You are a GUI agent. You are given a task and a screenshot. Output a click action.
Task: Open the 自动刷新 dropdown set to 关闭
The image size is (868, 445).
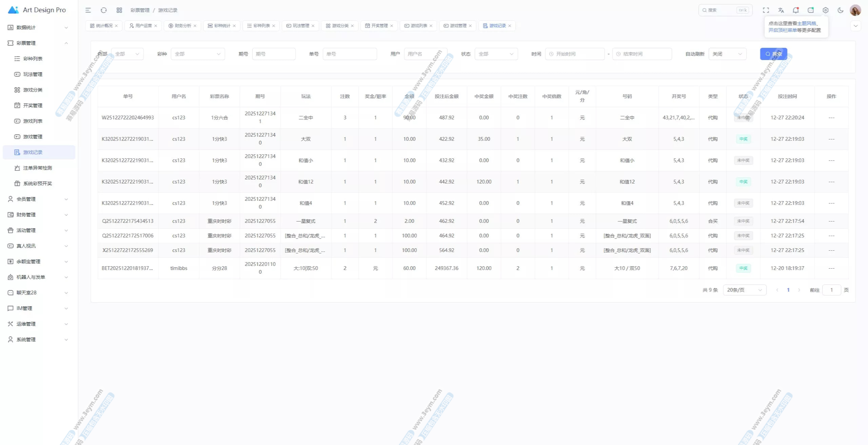(x=727, y=54)
